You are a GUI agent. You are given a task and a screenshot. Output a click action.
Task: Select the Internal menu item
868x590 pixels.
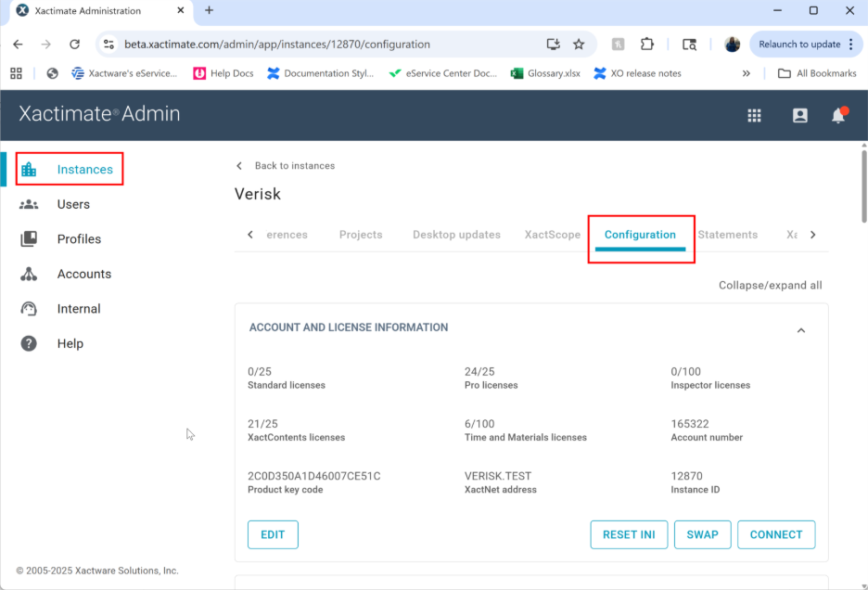coord(79,309)
